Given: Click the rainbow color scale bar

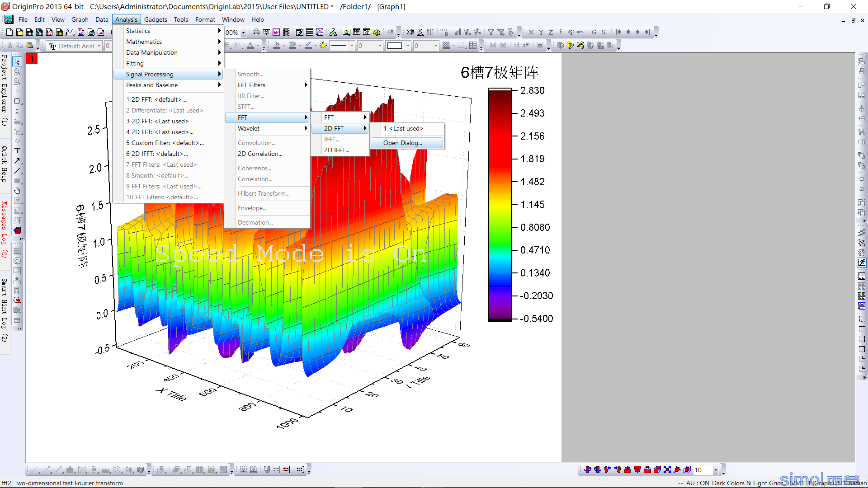Looking at the screenshot, I should pos(500,205).
